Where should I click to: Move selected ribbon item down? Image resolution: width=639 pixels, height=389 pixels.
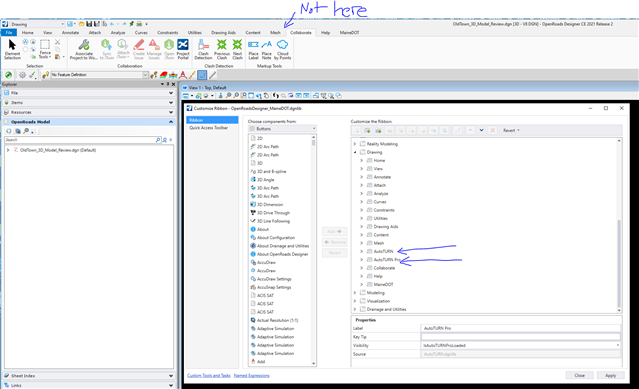[x=481, y=130]
